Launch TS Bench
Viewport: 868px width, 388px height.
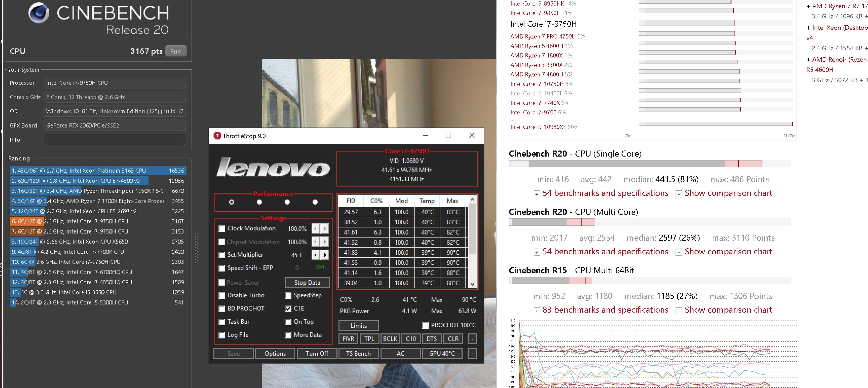(359, 353)
